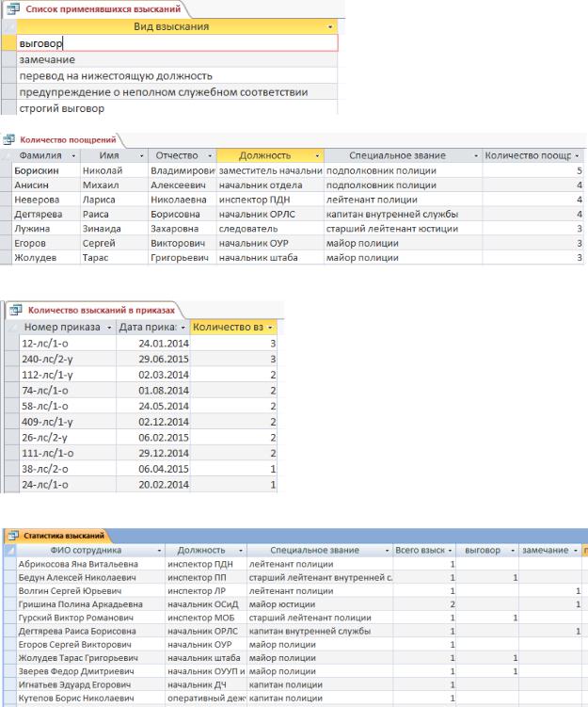
Task: Click row selector beside замечание row
Action: pyautogui.click(x=8, y=58)
